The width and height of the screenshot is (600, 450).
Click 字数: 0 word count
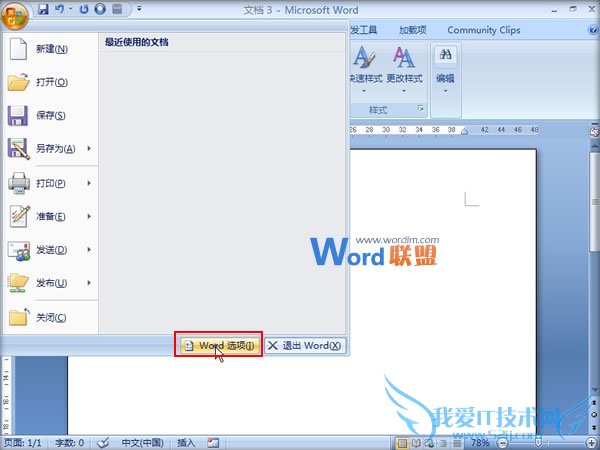[x=69, y=443]
